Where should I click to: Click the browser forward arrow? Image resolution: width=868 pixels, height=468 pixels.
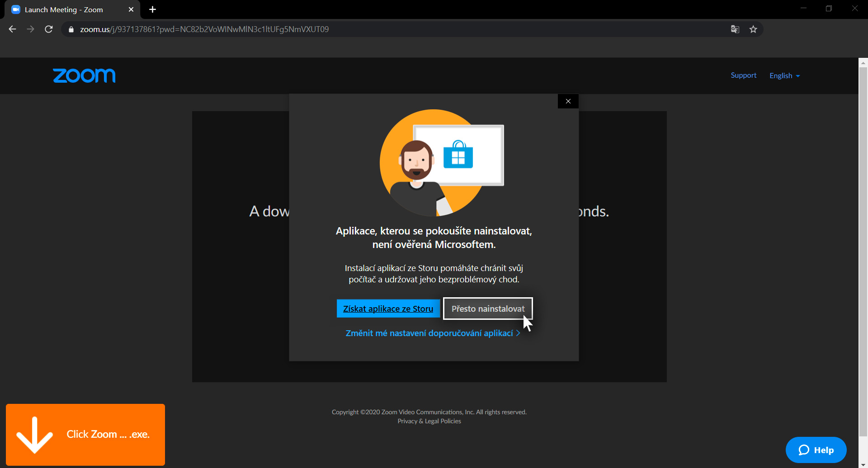30,29
